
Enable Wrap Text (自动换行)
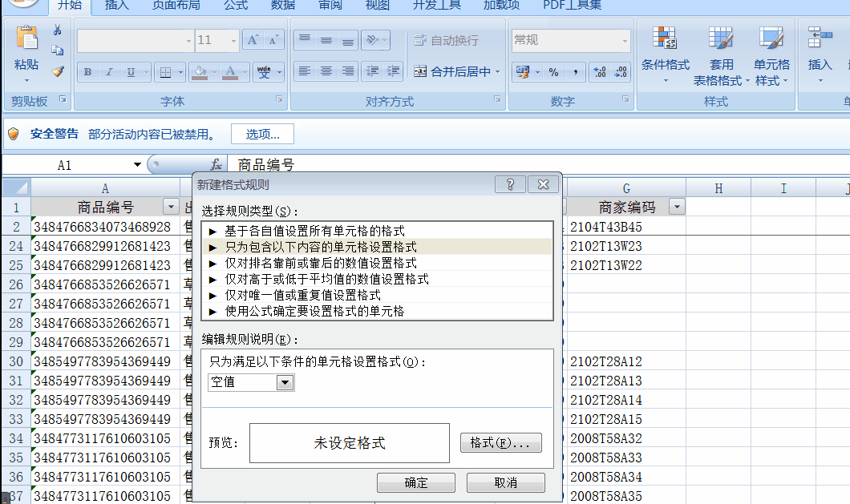446,38
